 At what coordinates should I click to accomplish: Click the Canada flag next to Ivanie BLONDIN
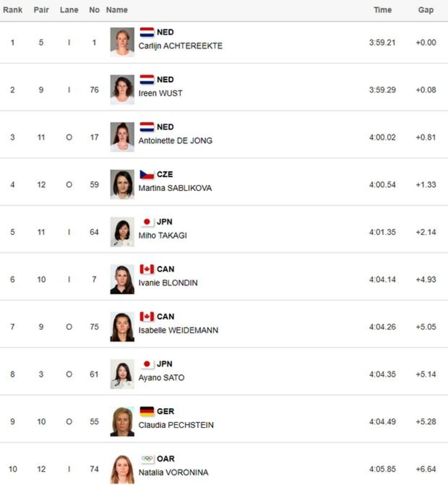(147, 269)
